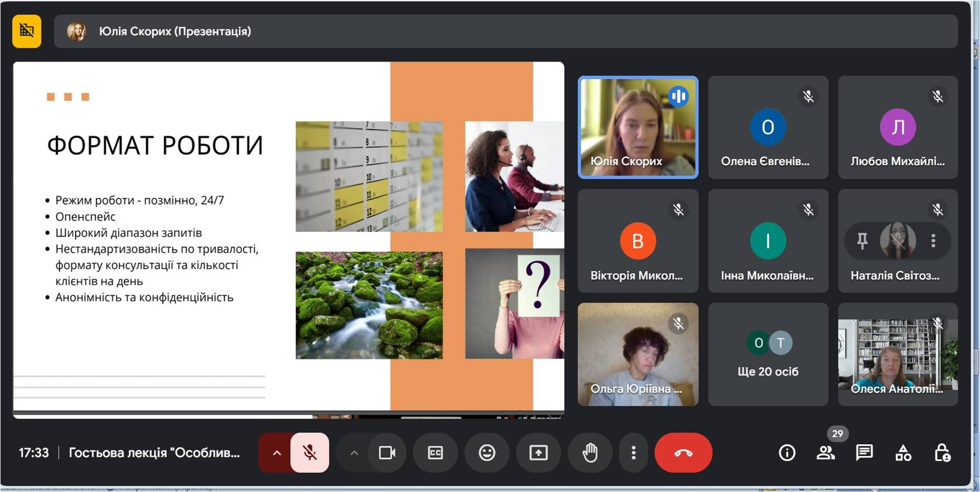Toggle the camera on or off
The width and height of the screenshot is (980, 492).
coord(386,453)
